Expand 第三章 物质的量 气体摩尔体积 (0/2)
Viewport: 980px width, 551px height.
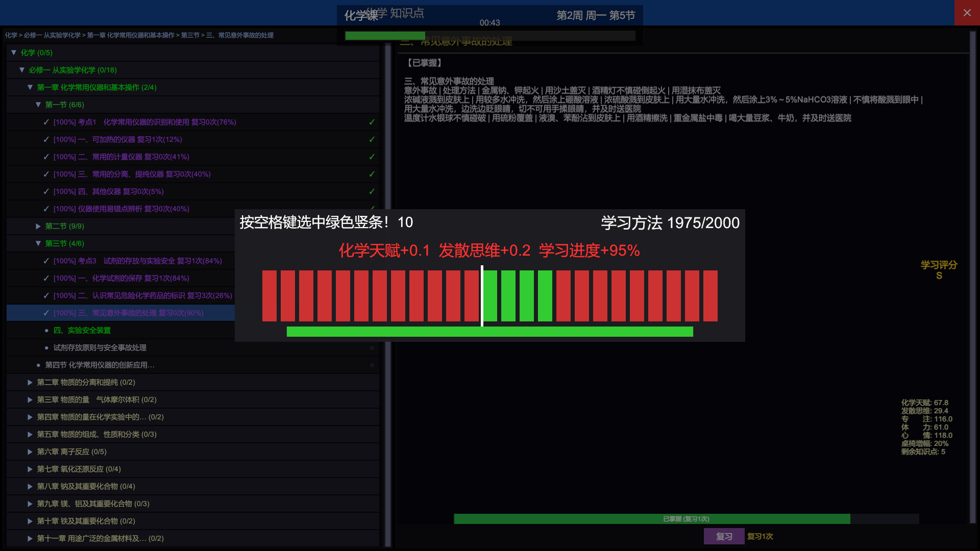point(30,399)
